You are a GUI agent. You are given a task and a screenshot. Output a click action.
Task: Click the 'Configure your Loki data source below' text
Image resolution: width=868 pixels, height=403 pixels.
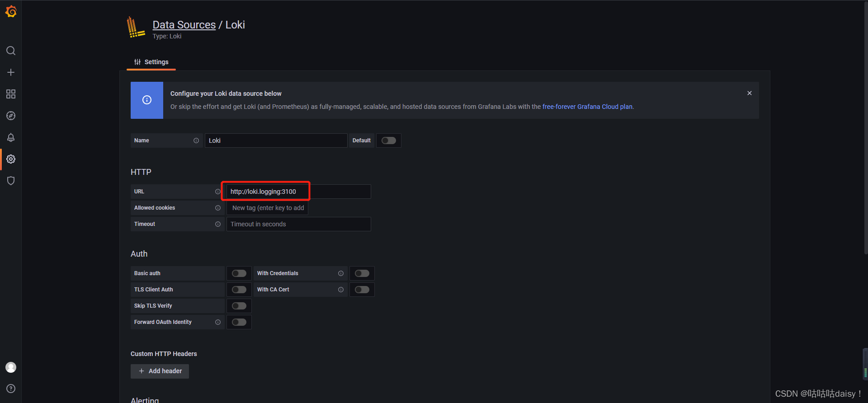tap(226, 94)
